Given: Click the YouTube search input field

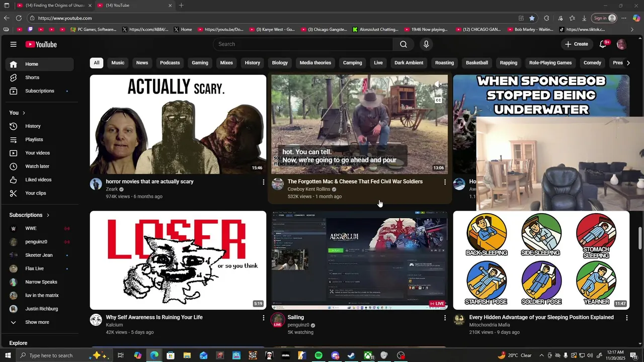Looking at the screenshot, I should [303, 44].
